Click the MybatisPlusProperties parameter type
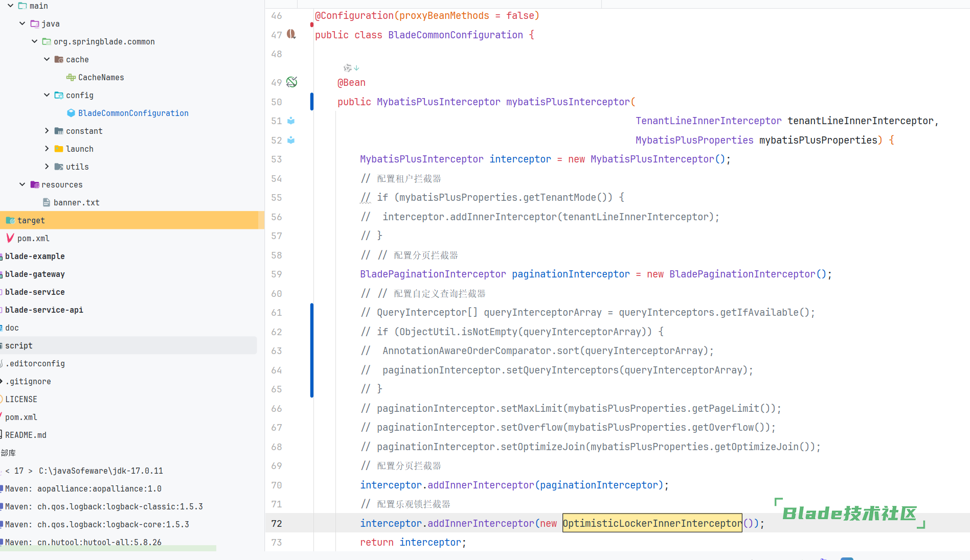 (694, 140)
